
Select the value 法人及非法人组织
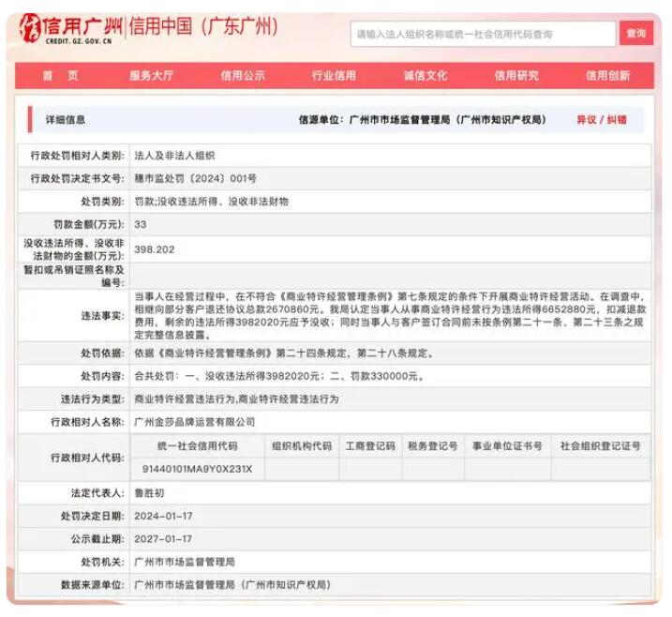(x=174, y=156)
